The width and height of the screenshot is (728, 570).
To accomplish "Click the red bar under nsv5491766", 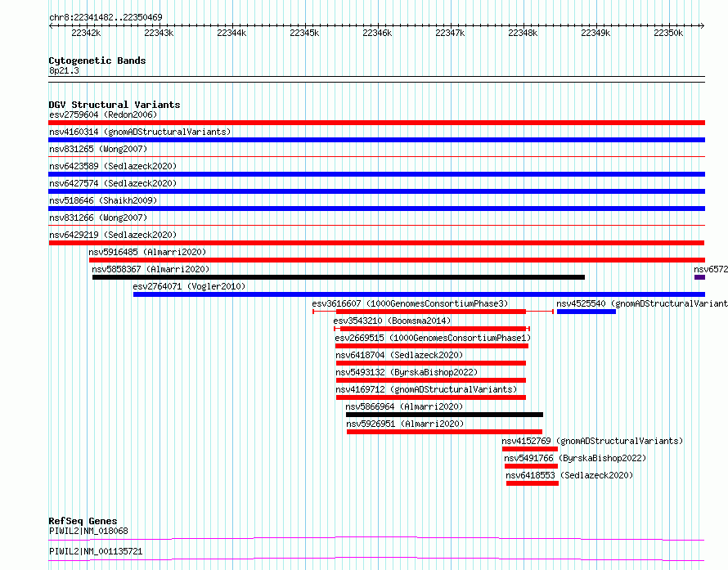I will [x=531, y=466].
